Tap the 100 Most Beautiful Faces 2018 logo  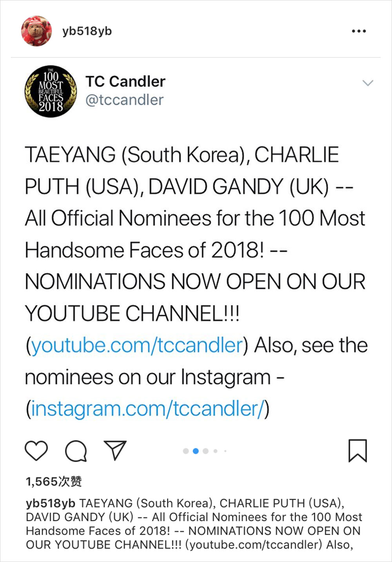pyautogui.click(x=51, y=91)
